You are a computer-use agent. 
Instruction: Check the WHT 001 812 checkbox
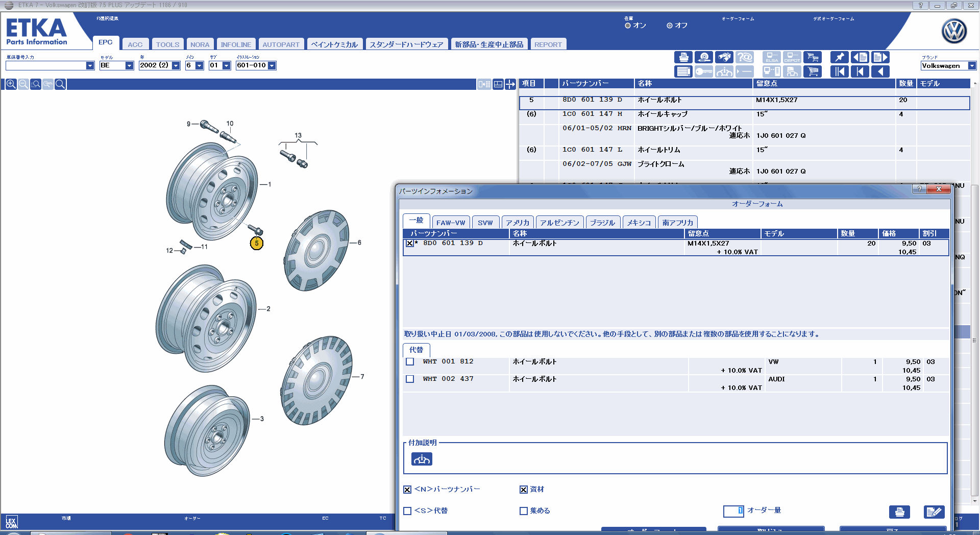(x=410, y=361)
